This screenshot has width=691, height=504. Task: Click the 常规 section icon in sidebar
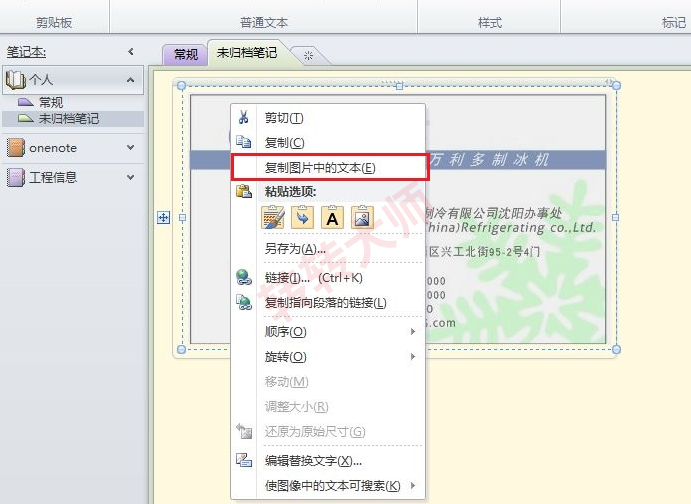click(26, 102)
